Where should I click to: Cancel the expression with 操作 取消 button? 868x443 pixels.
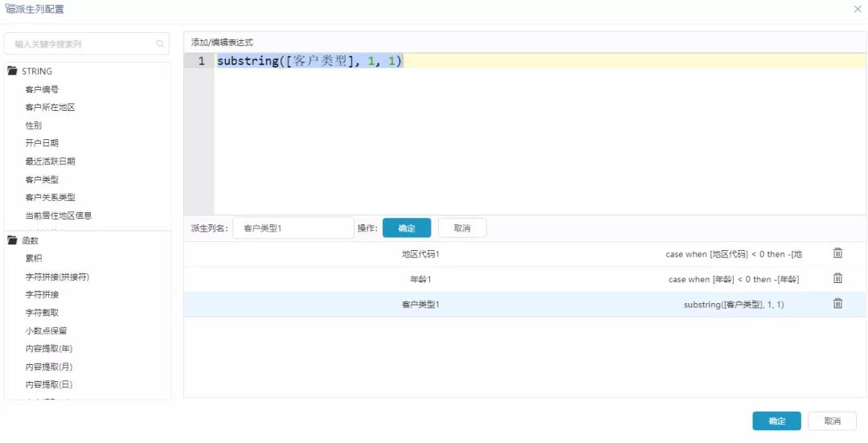462,228
